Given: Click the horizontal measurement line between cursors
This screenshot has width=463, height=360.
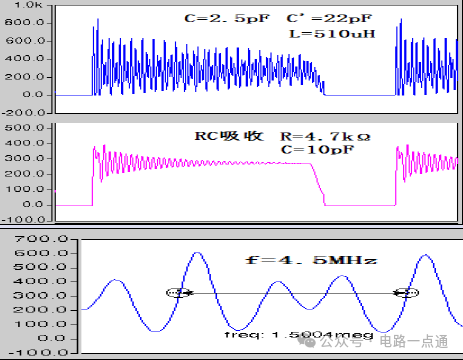Looking at the screenshot, I should [293, 293].
